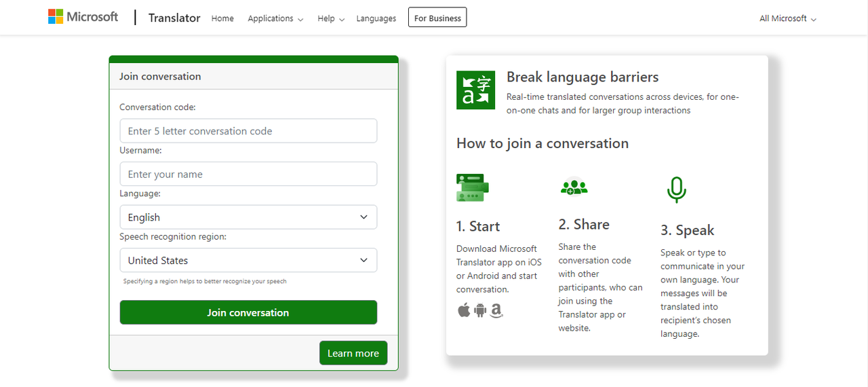
Task: Click the Start conversation chat icon
Action: click(473, 187)
